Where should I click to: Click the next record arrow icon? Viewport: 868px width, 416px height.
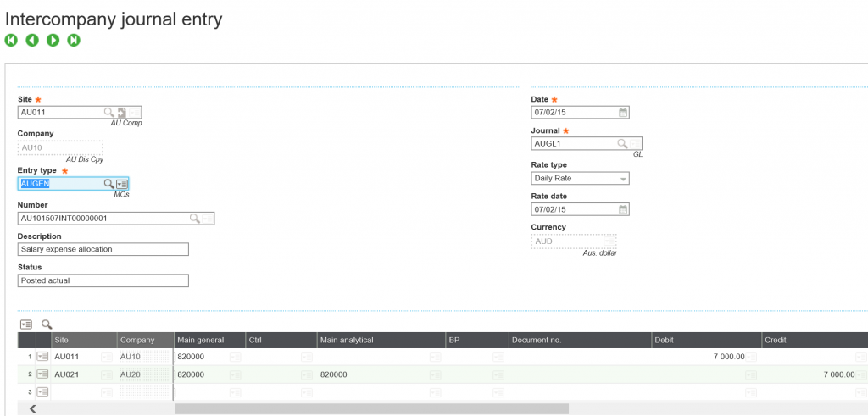[53, 40]
